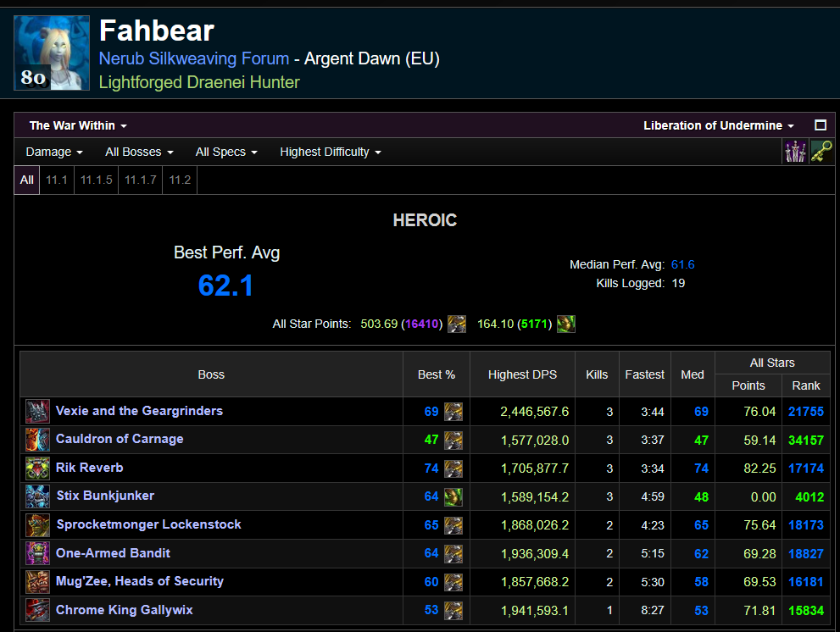Click Vexie's rank 21755
The image size is (840, 632).
pos(806,412)
